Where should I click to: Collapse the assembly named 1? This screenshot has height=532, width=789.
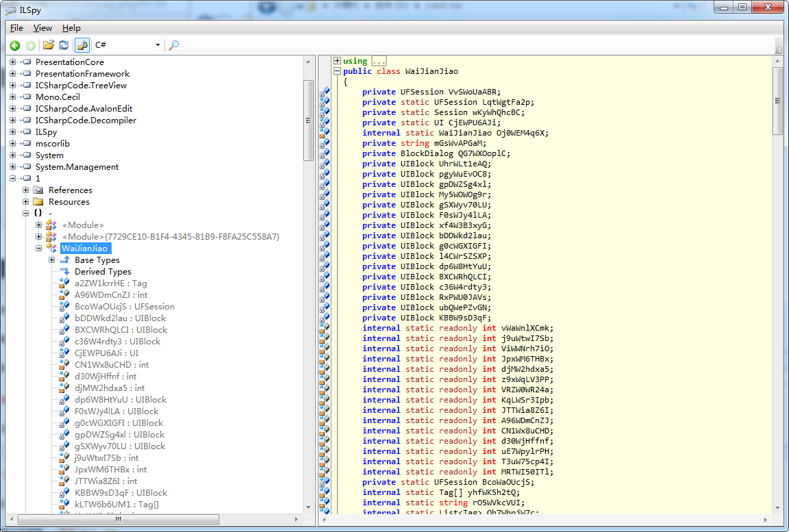pos(12,179)
